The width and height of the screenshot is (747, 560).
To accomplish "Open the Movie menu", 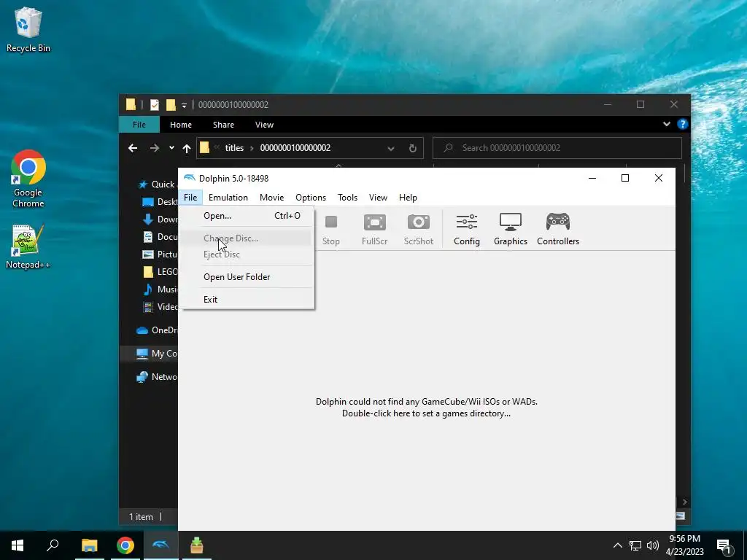I will coord(271,197).
